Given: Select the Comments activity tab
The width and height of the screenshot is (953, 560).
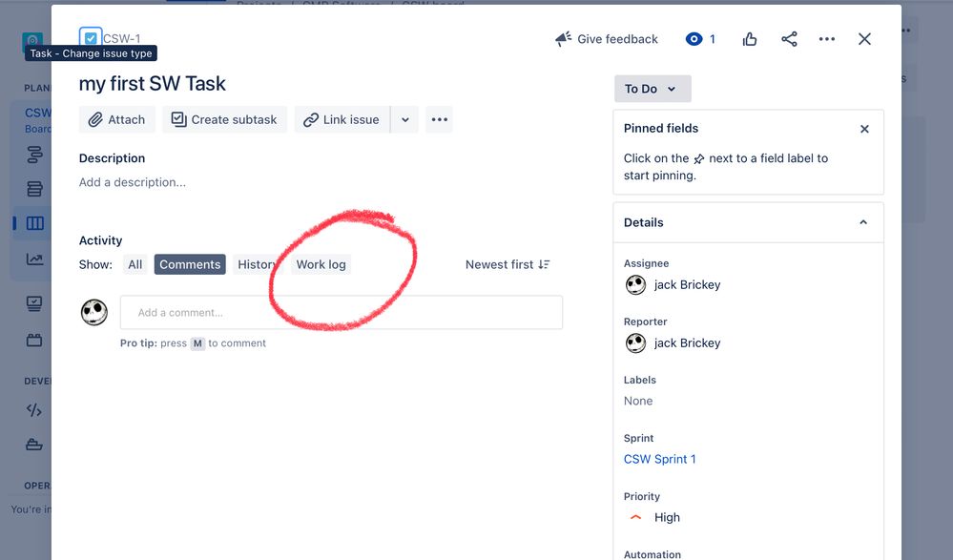Looking at the screenshot, I should tap(190, 264).
